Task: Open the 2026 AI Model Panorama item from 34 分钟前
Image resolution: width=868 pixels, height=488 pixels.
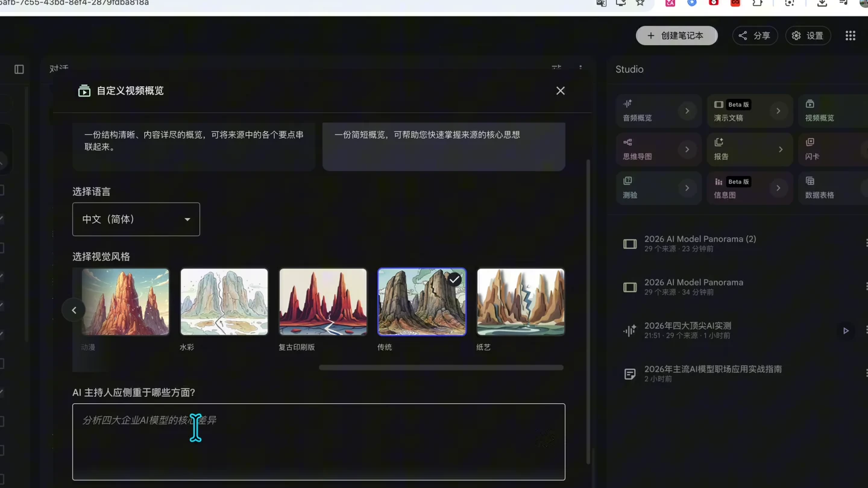Action: [741, 287]
